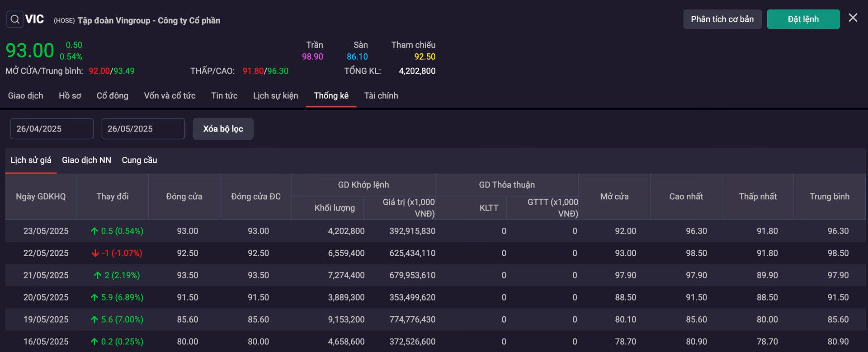Open Phân tích cơ bản
Image resolution: width=868 pixels, height=352 pixels.
[x=722, y=19]
